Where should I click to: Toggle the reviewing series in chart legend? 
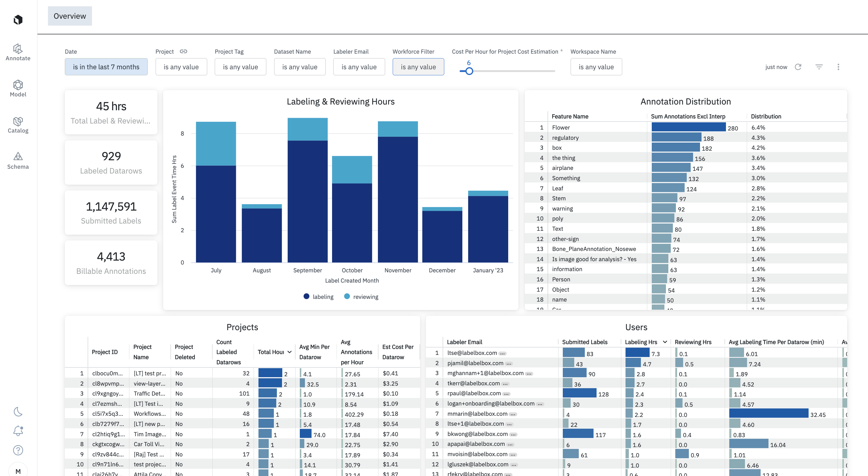(x=361, y=296)
